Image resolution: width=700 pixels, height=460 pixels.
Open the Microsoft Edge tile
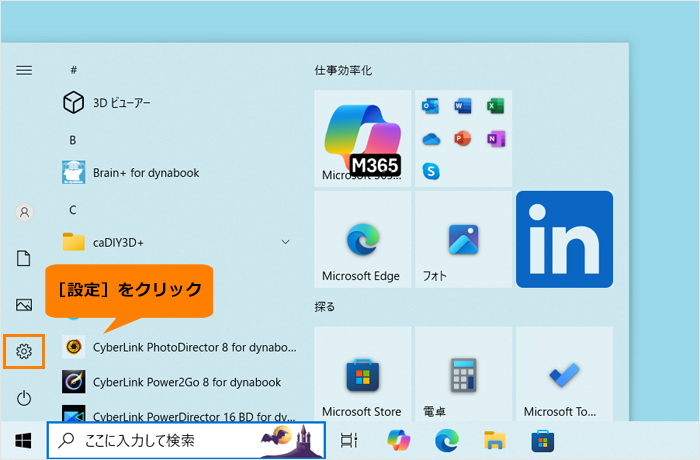click(362, 239)
